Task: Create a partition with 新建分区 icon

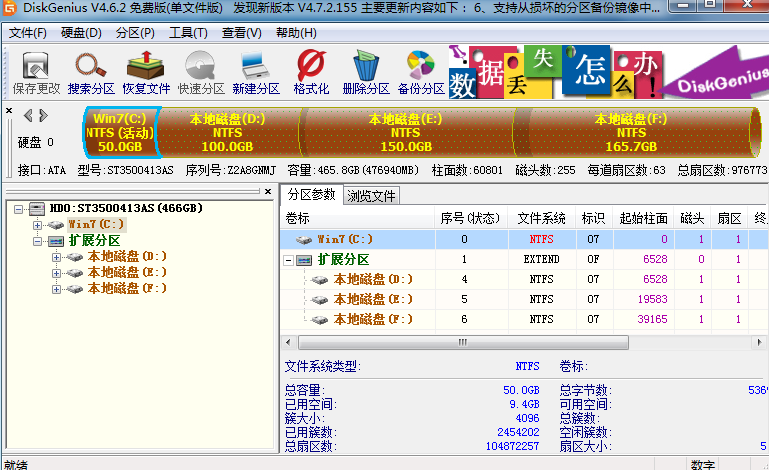Action: [x=256, y=73]
